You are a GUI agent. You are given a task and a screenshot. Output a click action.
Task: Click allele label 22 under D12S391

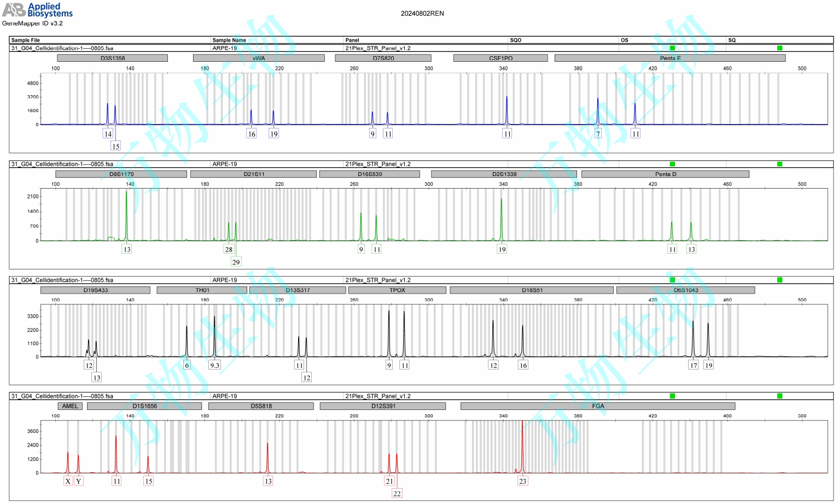(397, 494)
